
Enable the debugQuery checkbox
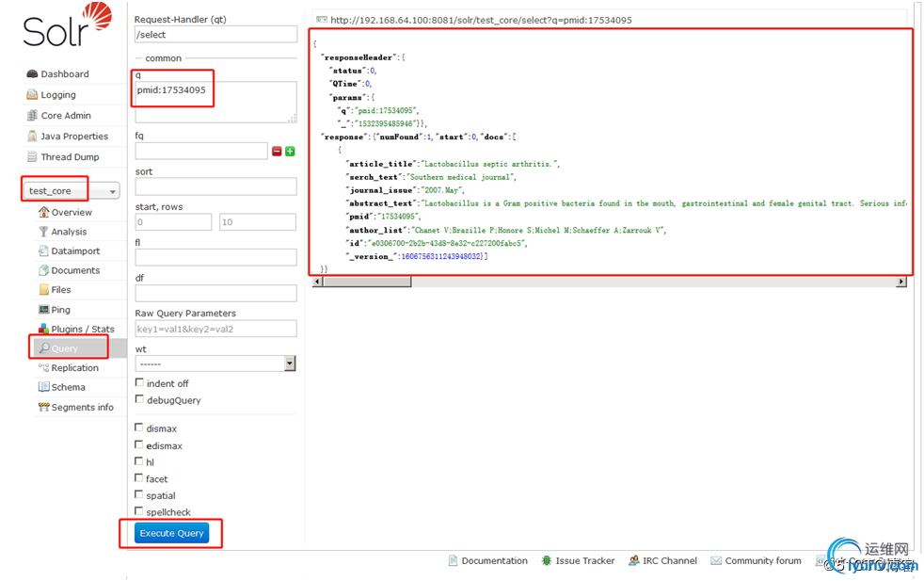(139, 398)
